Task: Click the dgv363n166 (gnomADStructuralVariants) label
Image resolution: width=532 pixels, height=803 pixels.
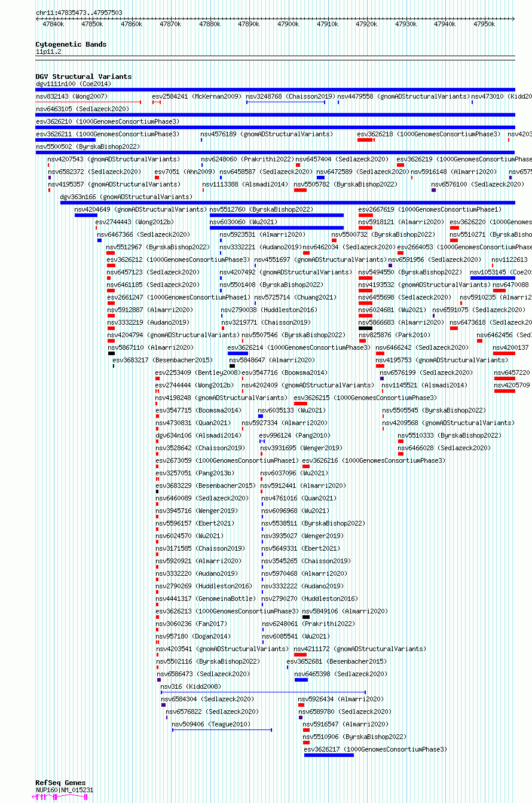Action: [126, 197]
